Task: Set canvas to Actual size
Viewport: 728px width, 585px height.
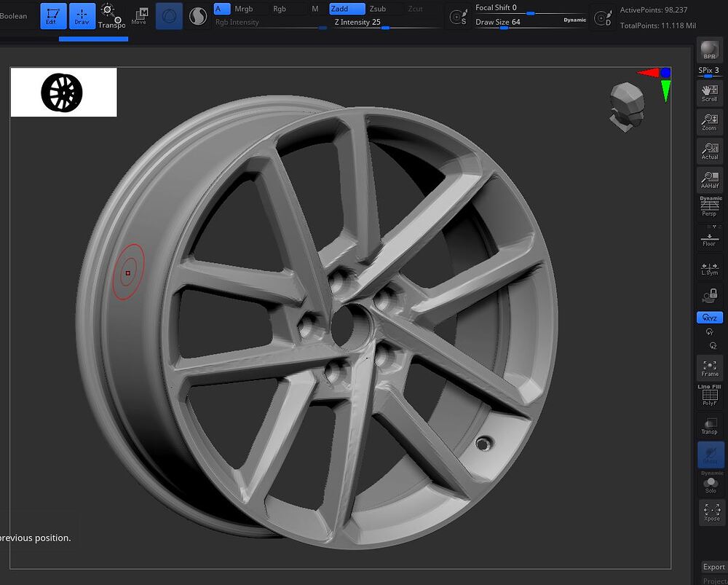Action: click(709, 151)
